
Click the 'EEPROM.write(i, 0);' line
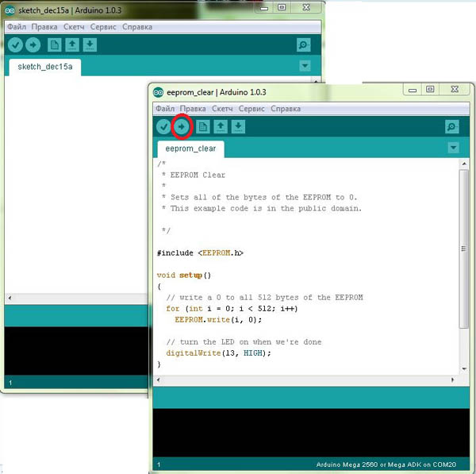pyautogui.click(x=218, y=320)
